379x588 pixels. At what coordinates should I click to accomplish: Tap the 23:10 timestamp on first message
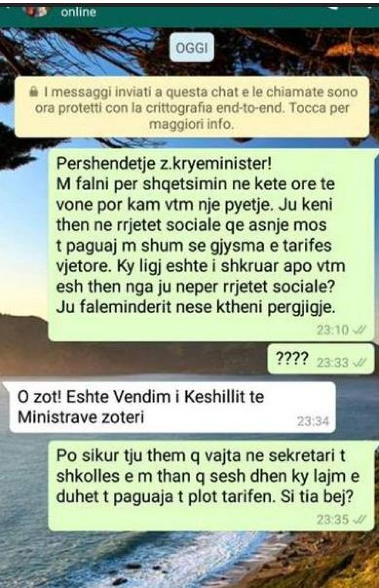pos(333,330)
